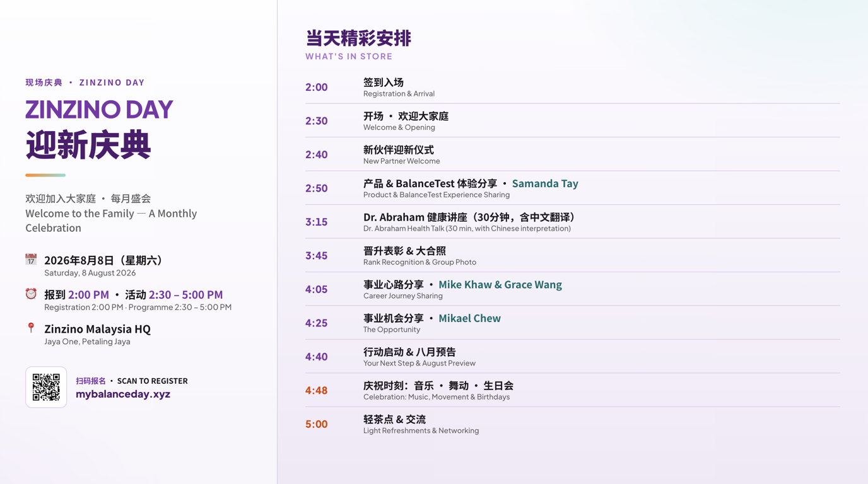The width and height of the screenshot is (868, 484).
Task: Click 欢迎加入大家庭 • 每月盛会 text
Action: [88, 199]
